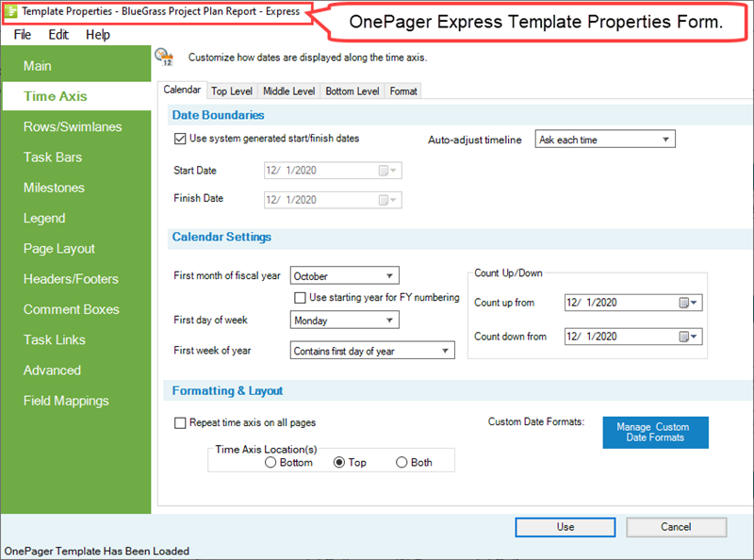Click the Manage Custom Date Formats button
Screen dimensions: 754x560
click(655, 432)
